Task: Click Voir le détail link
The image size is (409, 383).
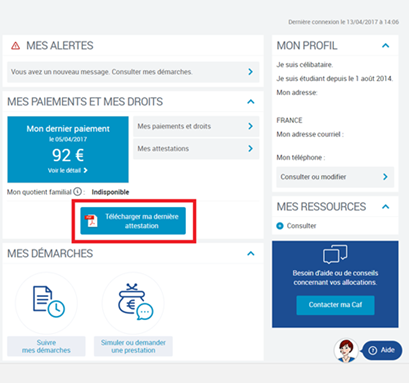Action: tap(68, 170)
